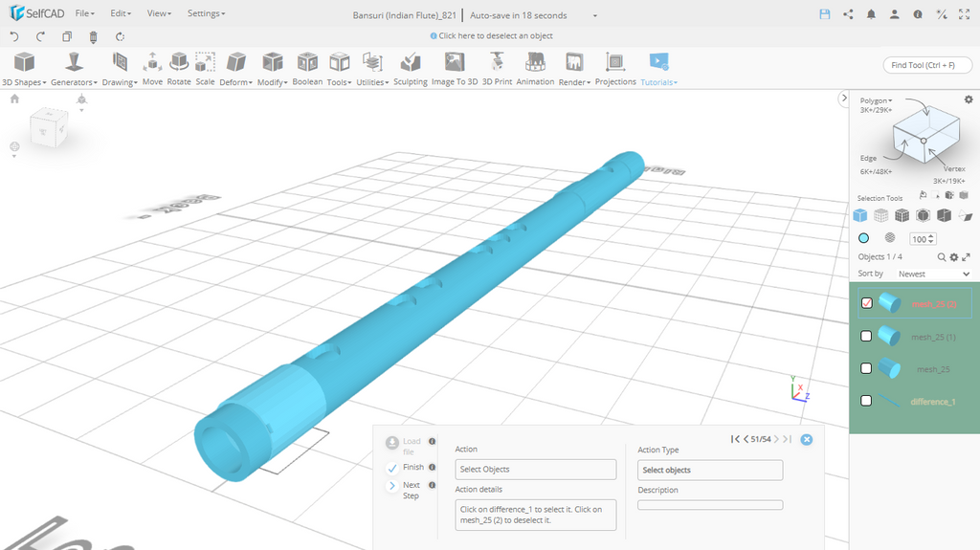Open the File menu
Image resolution: width=980 pixels, height=550 pixels.
pyautogui.click(x=84, y=14)
